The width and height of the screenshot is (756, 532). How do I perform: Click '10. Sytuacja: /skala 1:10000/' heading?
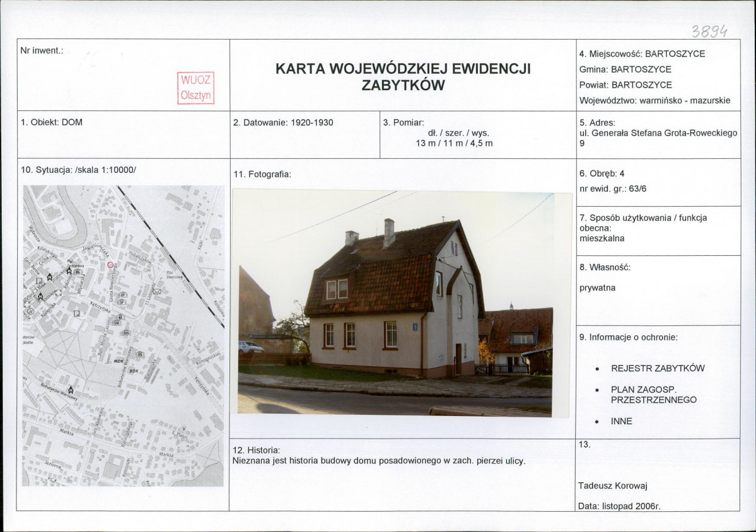(79, 170)
